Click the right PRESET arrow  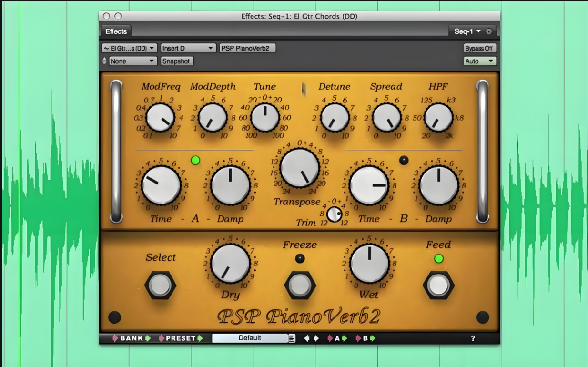coord(201,338)
